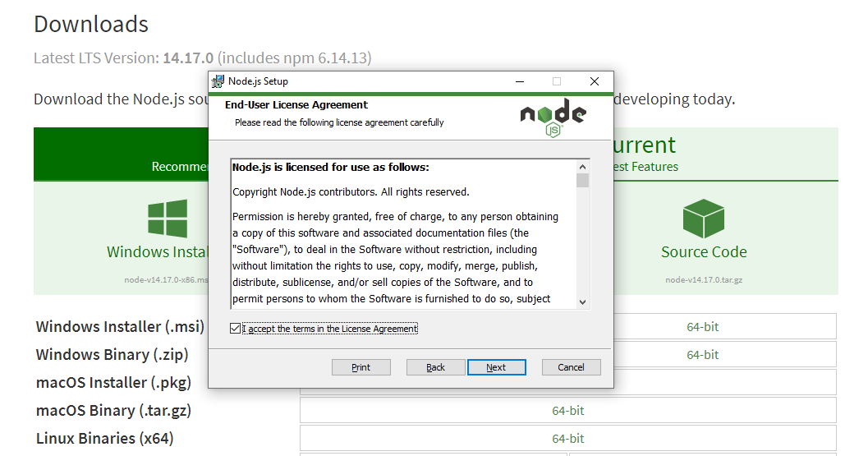Minimize the Node.js Setup window

pos(520,81)
